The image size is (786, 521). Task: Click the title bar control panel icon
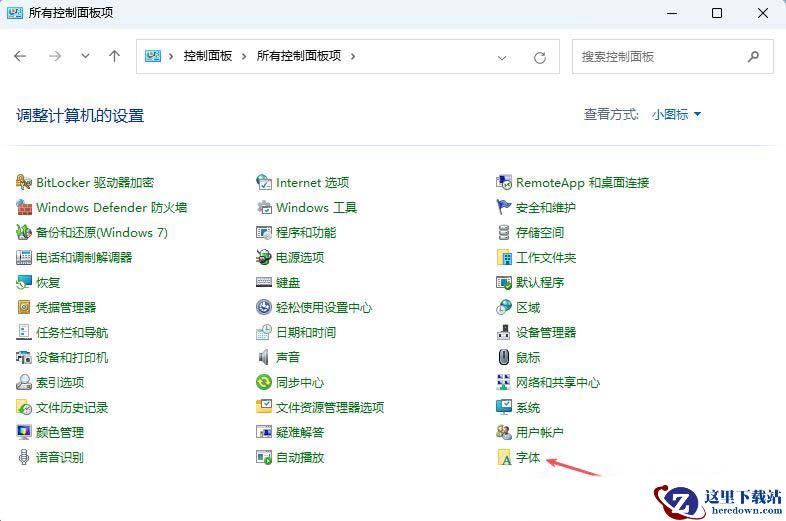(15, 13)
